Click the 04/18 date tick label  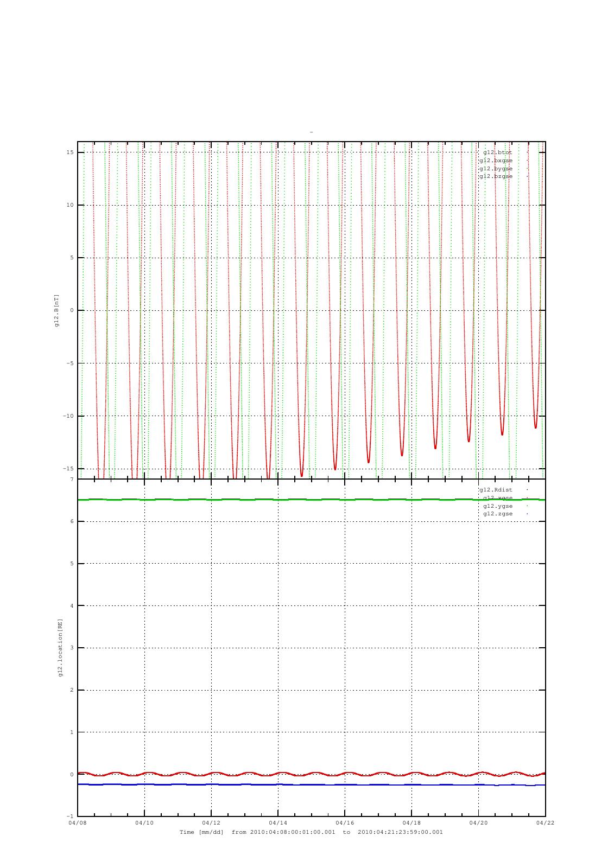411,823
